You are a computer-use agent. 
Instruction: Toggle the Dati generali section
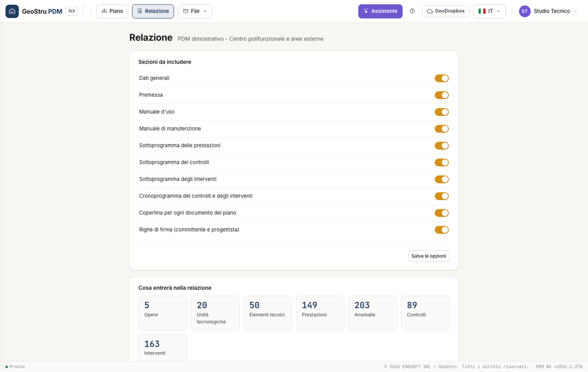[441, 78]
